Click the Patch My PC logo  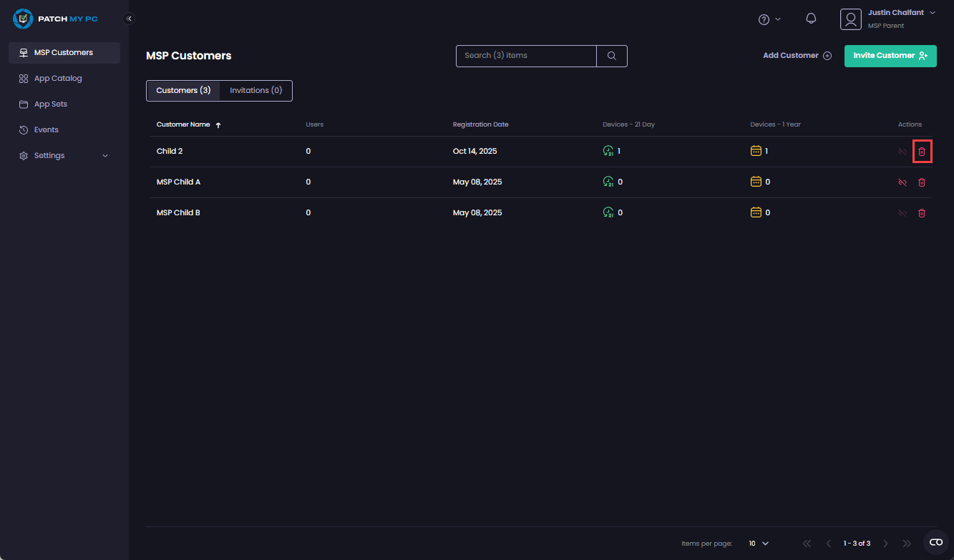(55, 19)
